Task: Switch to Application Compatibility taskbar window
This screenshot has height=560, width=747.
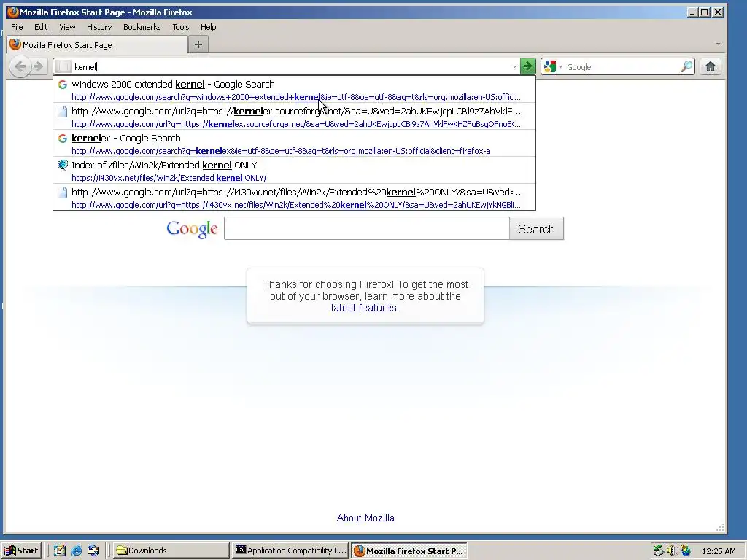Action: coord(290,551)
